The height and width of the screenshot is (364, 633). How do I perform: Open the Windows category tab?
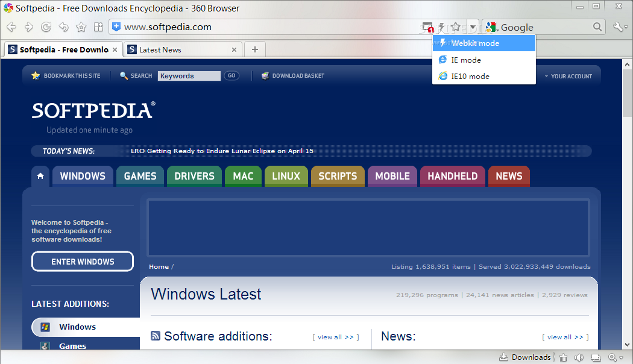[83, 177]
